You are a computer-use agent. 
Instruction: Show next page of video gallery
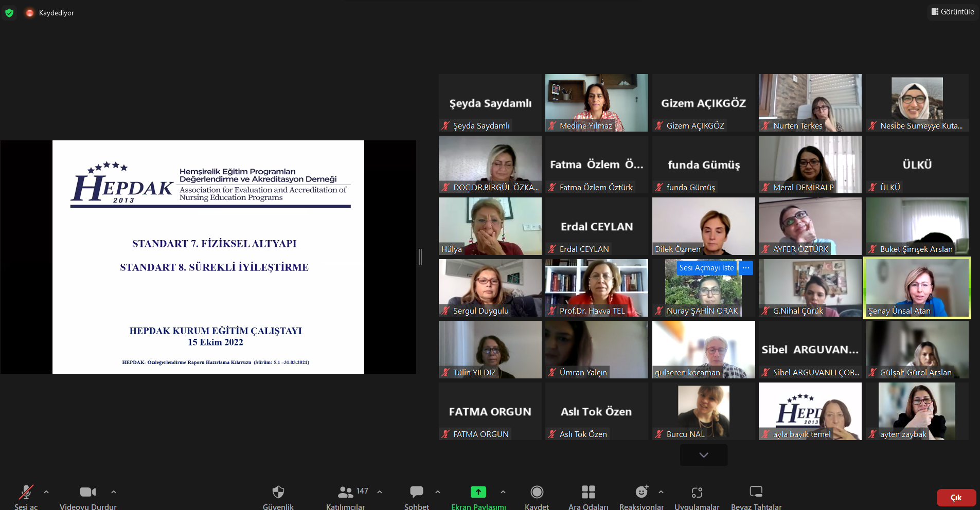[704, 455]
